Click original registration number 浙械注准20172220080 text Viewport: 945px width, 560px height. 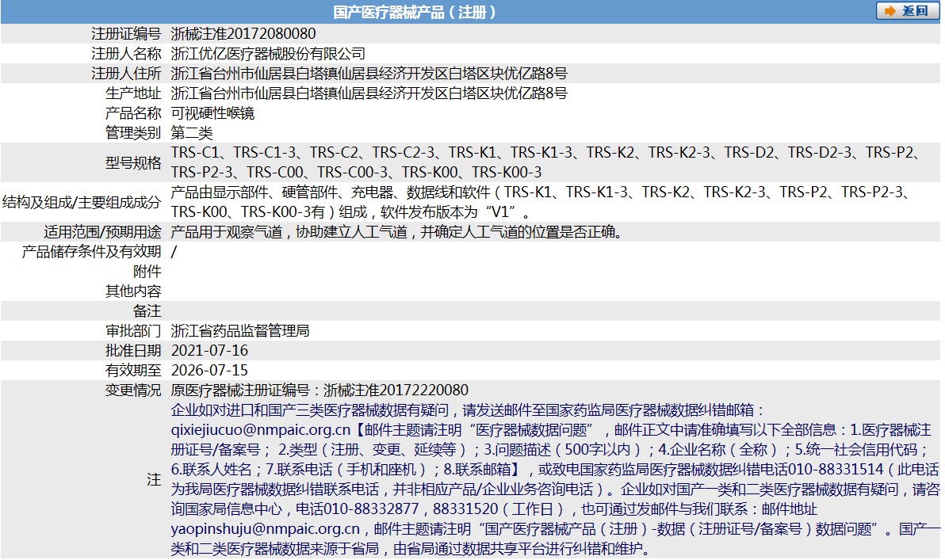[x=396, y=390]
